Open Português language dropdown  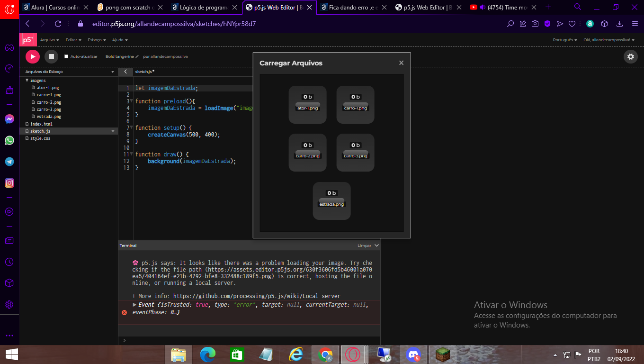[x=565, y=40]
